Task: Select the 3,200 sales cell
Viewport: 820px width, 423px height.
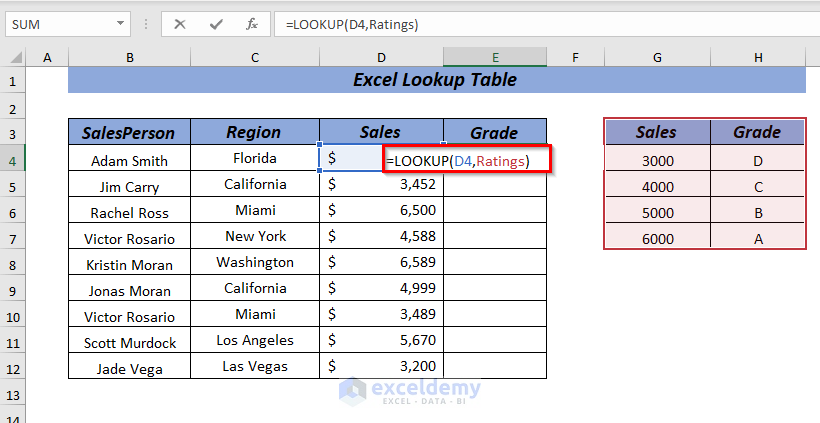Action: [382, 367]
